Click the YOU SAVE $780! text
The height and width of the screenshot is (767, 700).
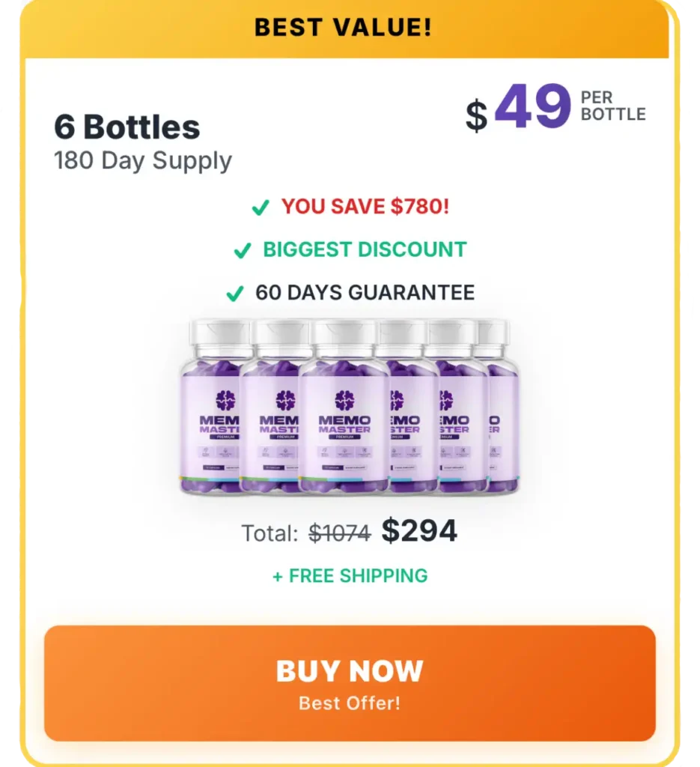pyautogui.click(x=365, y=207)
